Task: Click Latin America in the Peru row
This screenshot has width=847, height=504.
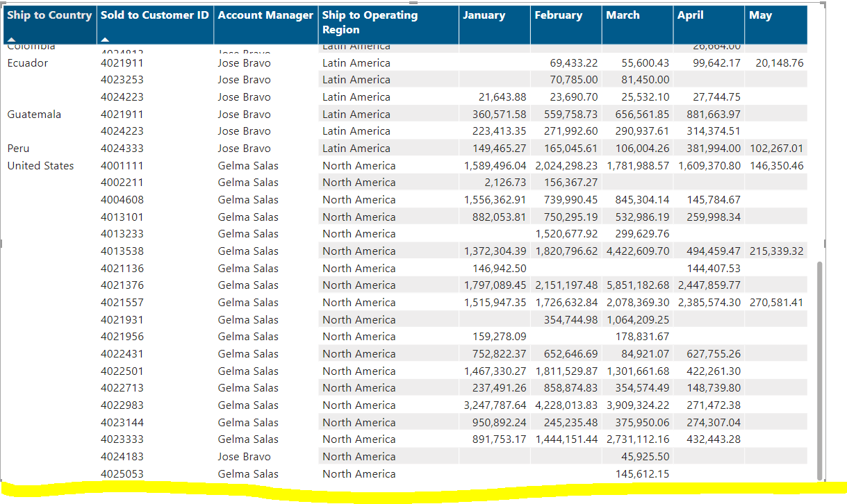Action: (356, 149)
